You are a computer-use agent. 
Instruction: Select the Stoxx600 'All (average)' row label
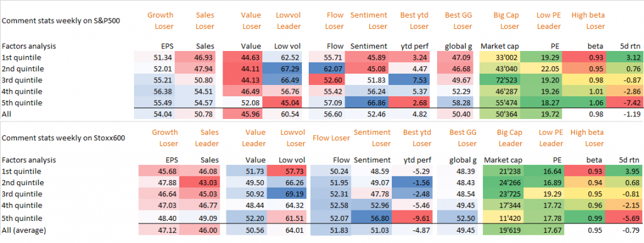(x=23, y=230)
